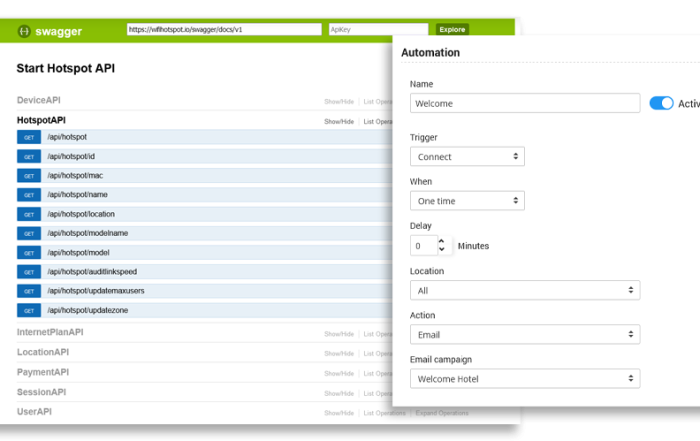Click Expand Operations link for UserAPI

click(x=442, y=413)
